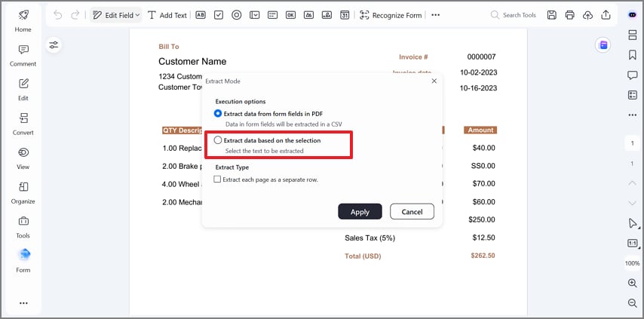Open the 1:1 actual size fit menu
The width and height of the screenshot is (644, 319).
click(x=633, y=243)
